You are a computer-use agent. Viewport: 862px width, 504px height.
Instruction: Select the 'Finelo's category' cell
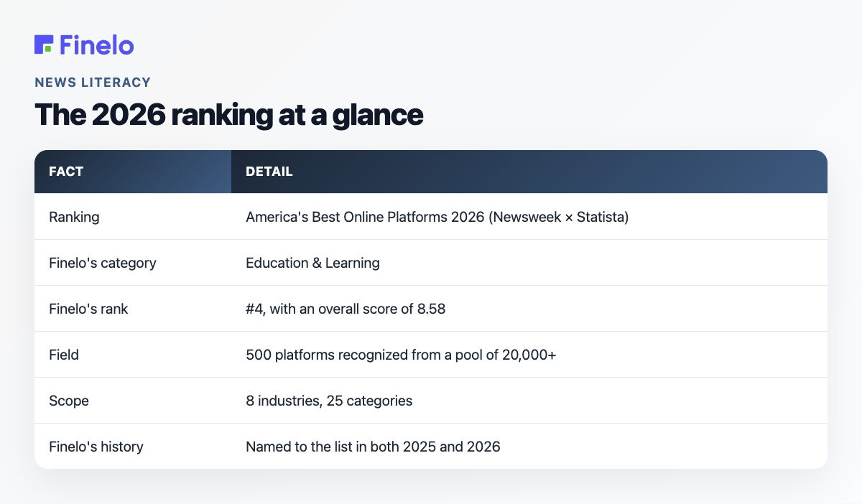tap(133, 263)
